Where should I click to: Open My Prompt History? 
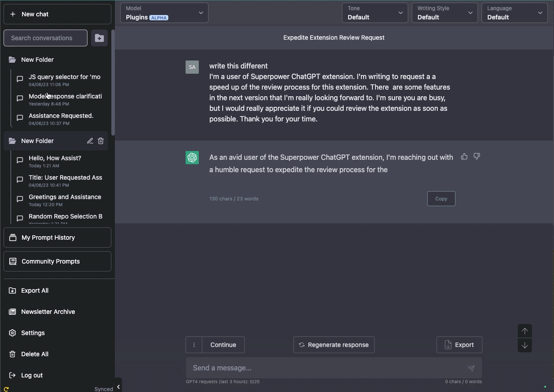tap(57, 237)
